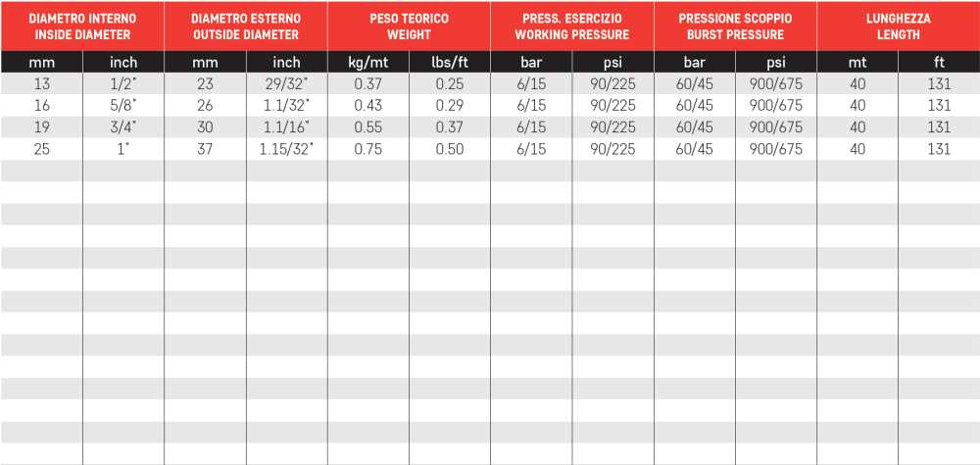Screen dimensions: 980x465
Task: Click the 1.1/16" outside diameter cell
Action: pos(286,128)
